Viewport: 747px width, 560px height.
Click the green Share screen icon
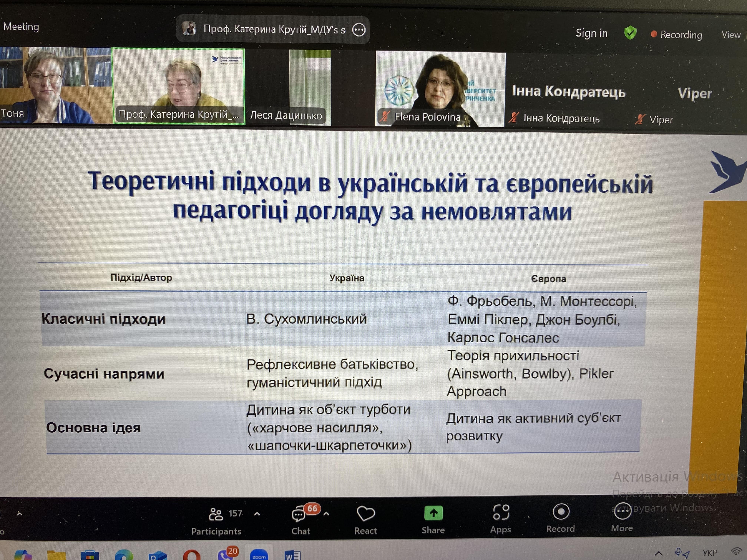(x=433, y=513)
